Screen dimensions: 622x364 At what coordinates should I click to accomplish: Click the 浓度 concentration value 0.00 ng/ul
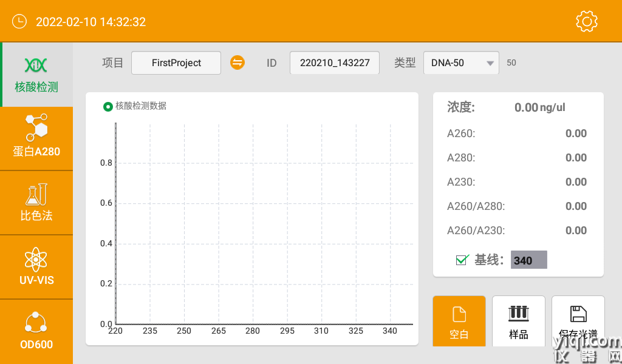coord(539,107)
